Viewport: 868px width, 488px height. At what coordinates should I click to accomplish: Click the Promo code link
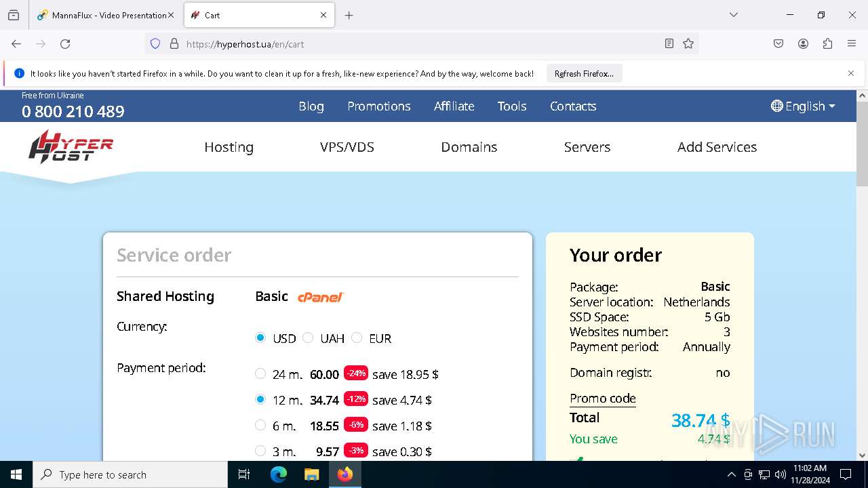[603, 399]
